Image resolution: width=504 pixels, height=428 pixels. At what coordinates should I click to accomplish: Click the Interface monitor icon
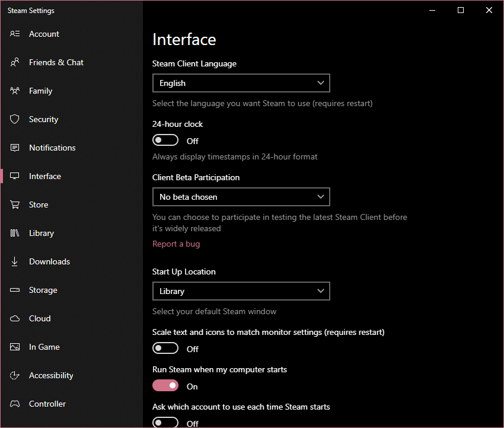[x=15, y=176]
